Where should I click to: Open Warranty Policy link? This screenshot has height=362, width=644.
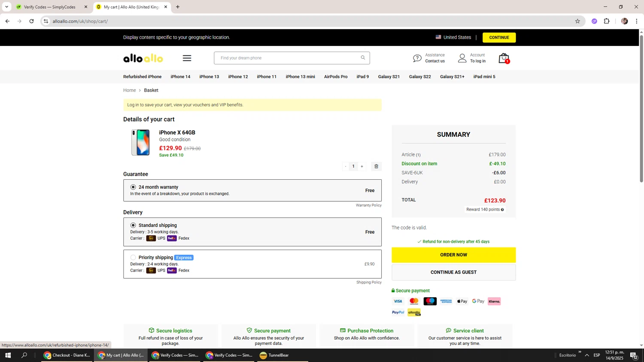368,205
